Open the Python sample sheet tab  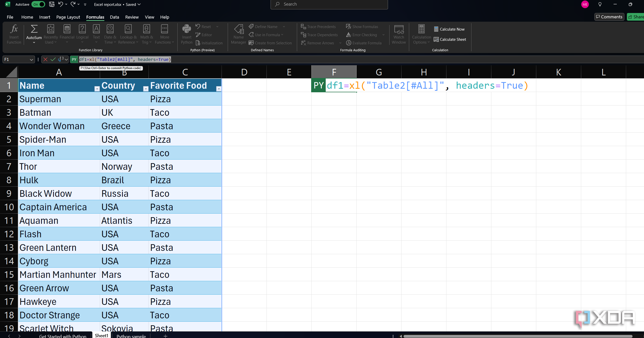[131, 336]
